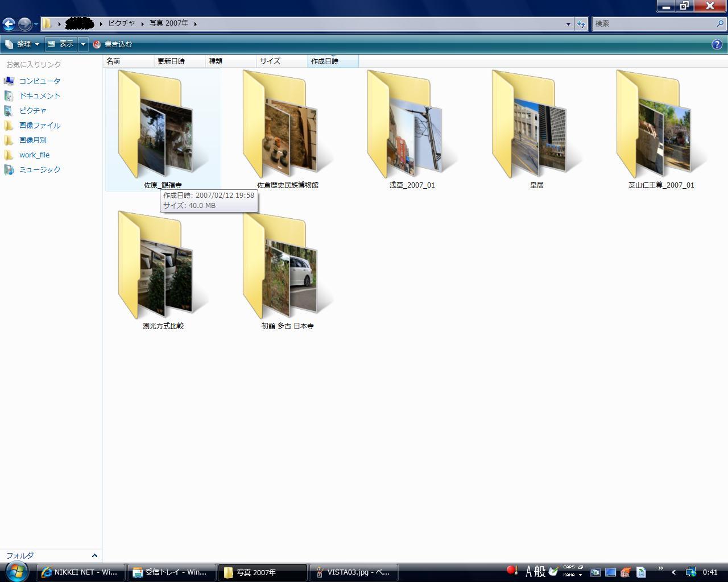The image size is (728, 582).
Task: Open ミュージック favorite link
Action: tap(39, 169)
